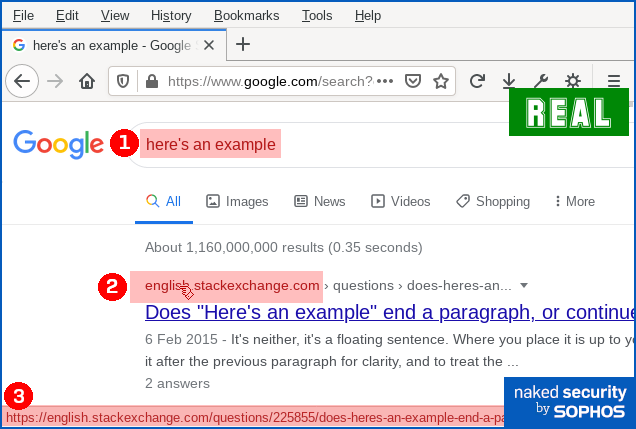Open the gear settings toolbar icon
The height and width of the screenshot is (429, 636).
pos(573,81)
